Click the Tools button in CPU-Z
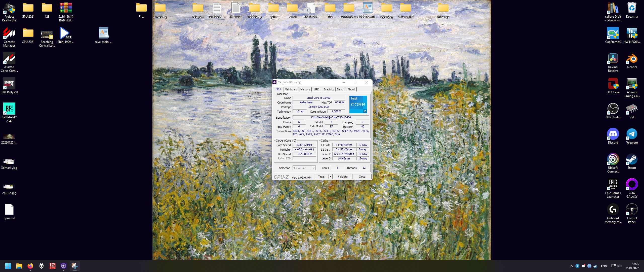644x272 pixels. (321, 177)
